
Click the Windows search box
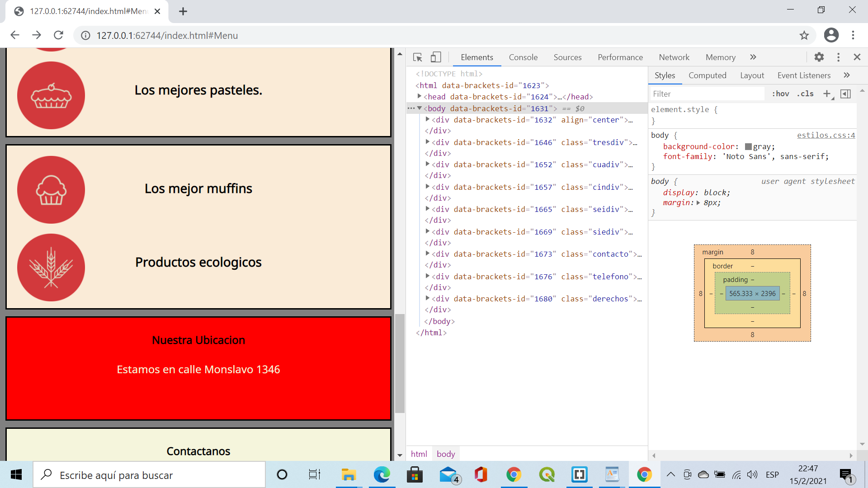tap(149, 475)
